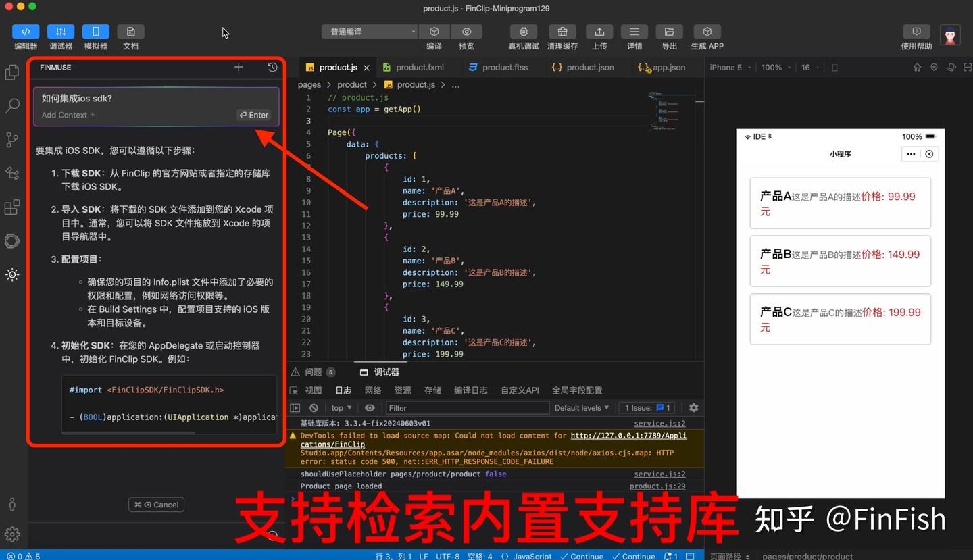Switch to the app.json tab
The width and height of the screenshot is (973, 560).
pyautogui.click(x=662, y=67)
